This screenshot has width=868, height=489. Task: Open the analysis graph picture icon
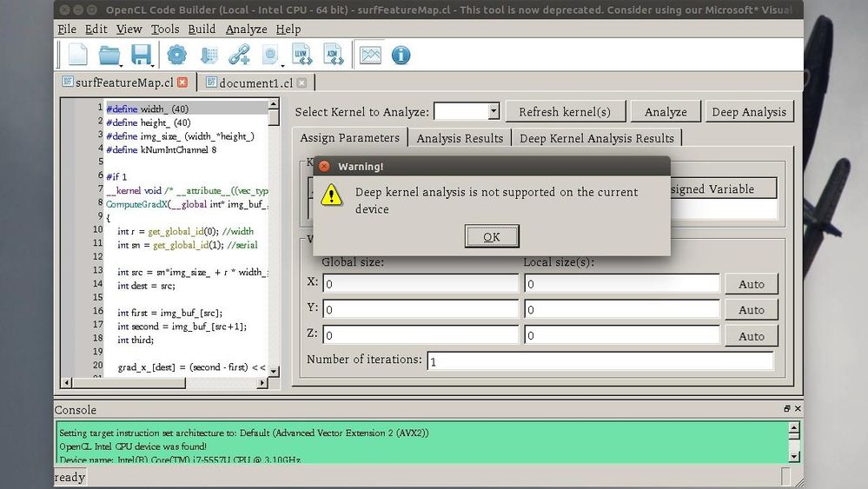click(x=370, y=55)
